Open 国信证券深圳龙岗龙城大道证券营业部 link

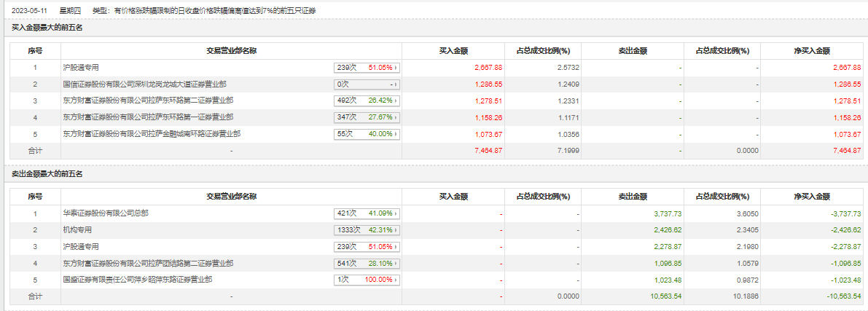click(x=144, y=84)
